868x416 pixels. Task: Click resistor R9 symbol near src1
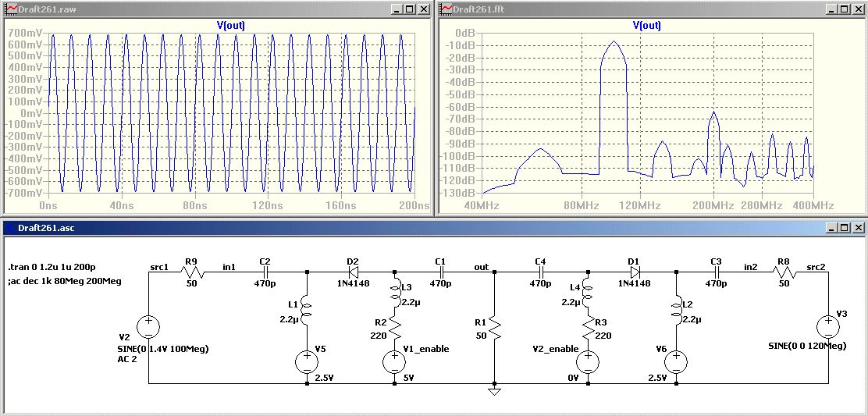191,272
